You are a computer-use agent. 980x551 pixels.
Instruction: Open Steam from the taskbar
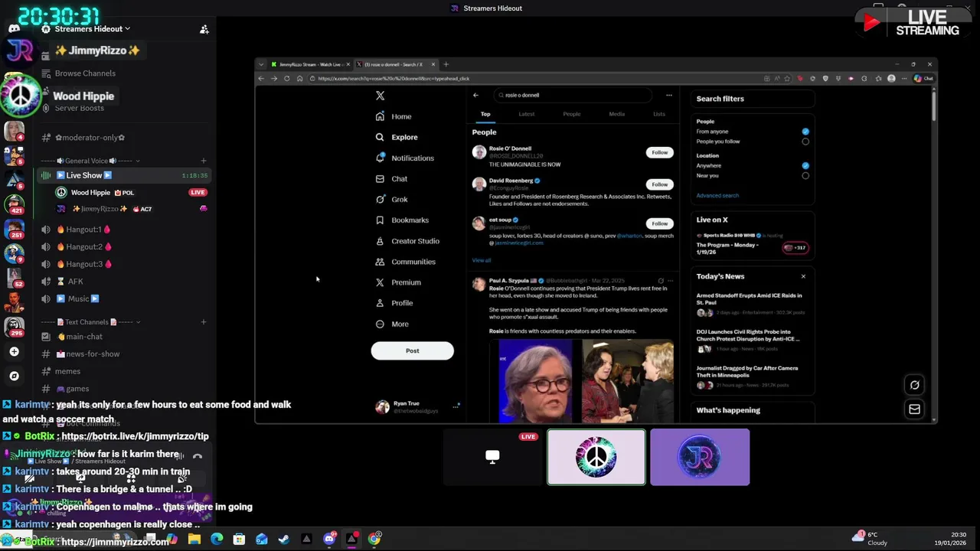point(284,539)
